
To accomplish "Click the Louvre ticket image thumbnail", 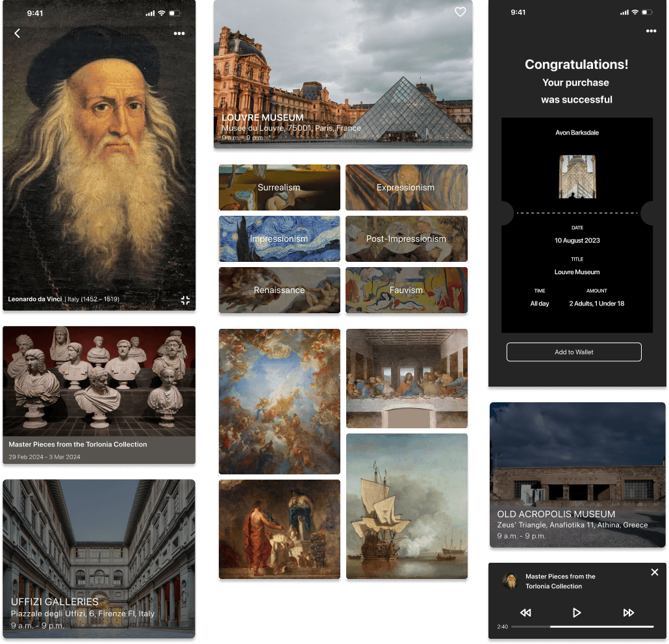I will (577, 177).
